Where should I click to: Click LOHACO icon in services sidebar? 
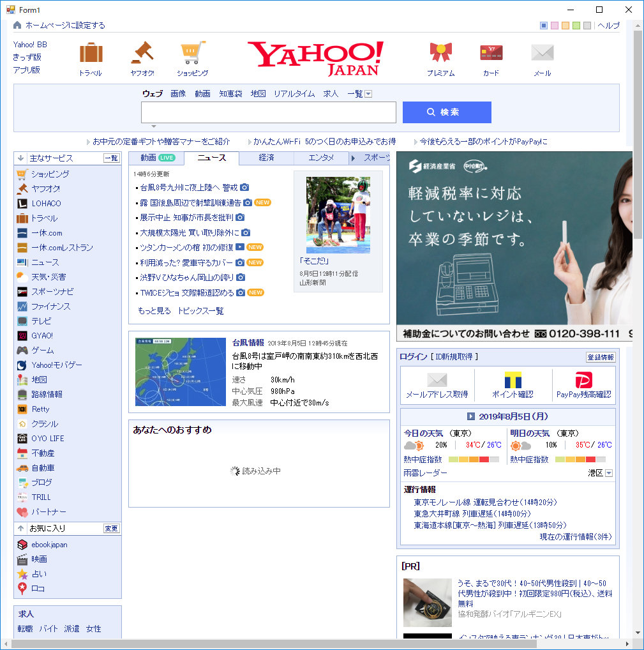pos(22,204)
